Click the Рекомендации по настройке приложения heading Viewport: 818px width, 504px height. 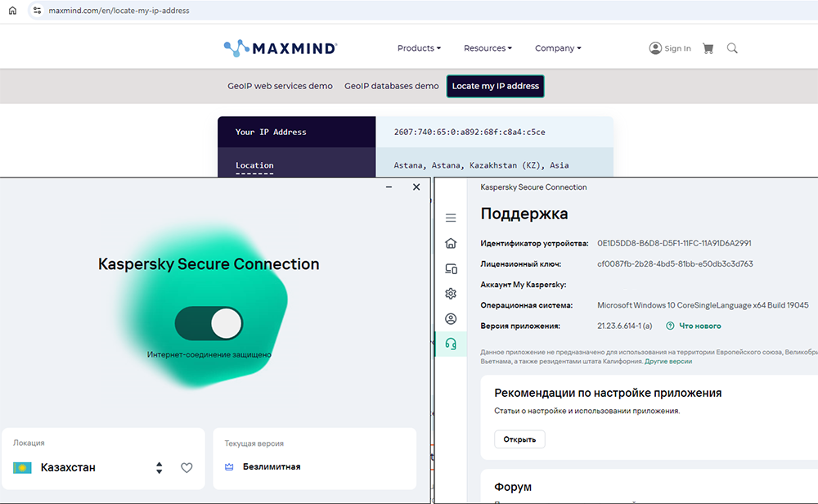click(608, 393)
